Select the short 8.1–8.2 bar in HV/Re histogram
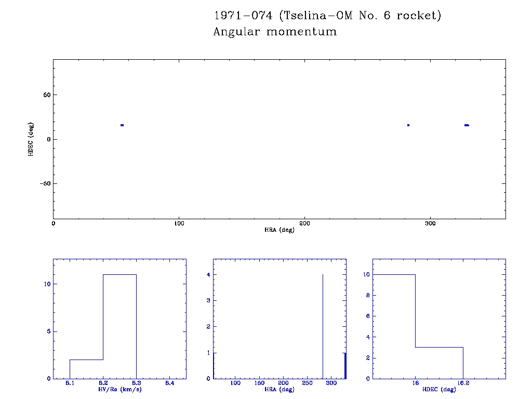 pyautogui.click(x=86, y=369)
